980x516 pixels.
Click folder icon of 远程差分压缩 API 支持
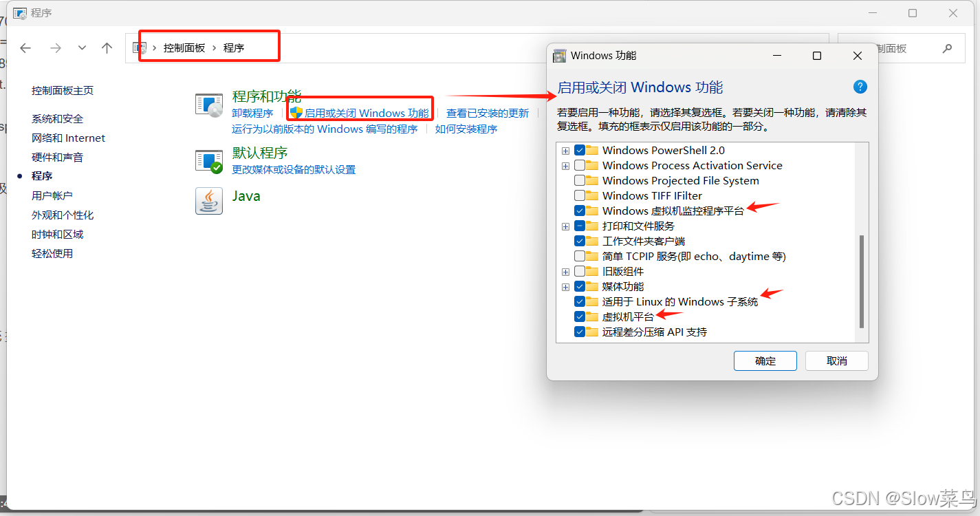(x=592, y=332)
